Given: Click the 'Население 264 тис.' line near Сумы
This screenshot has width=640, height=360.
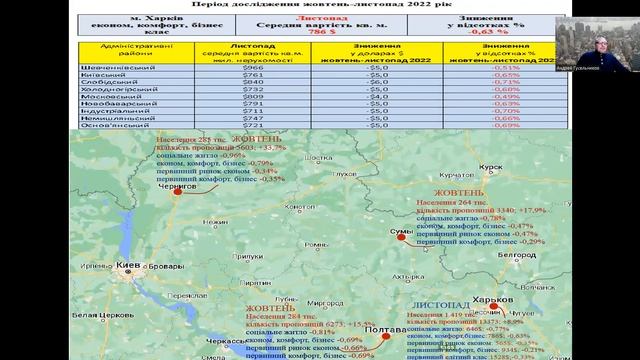Looking at the screenshot, I should coord(451,202).
